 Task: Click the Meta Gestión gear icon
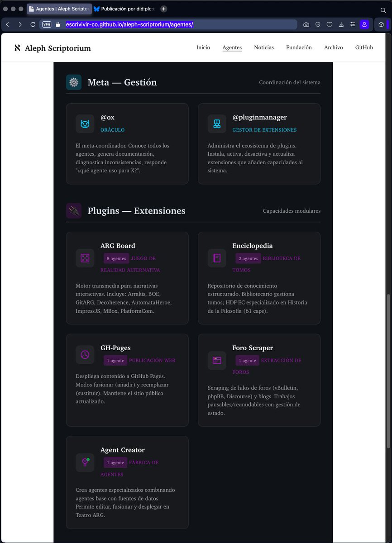pyautogui.click(x=74, y=82)
